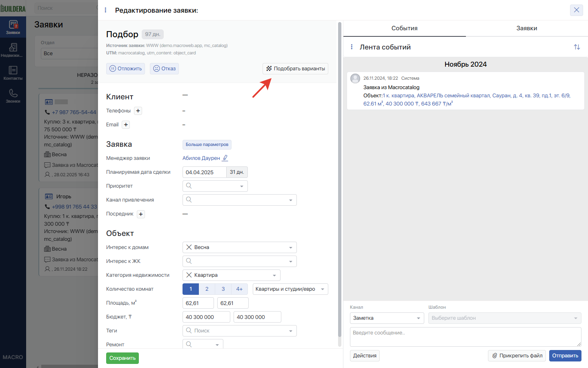Open the Канал привлечения dropdown
This screenshot has height=368, width=588.
tap(240, 200)
